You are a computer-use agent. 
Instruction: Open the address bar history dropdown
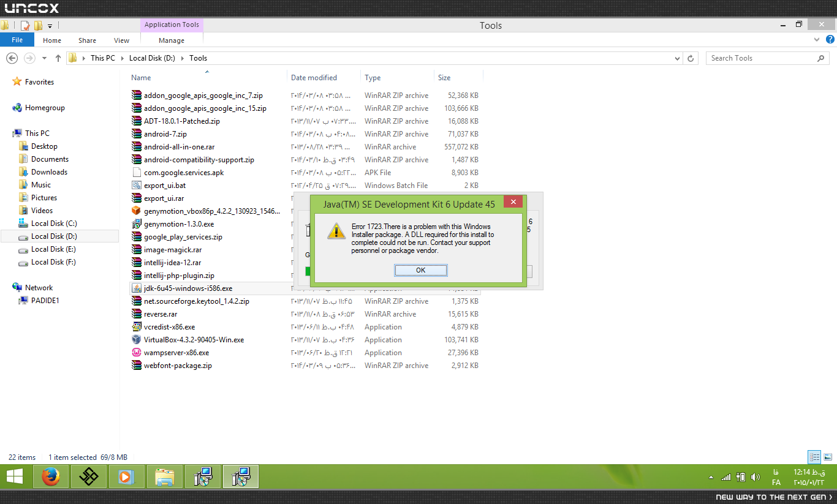677,58
